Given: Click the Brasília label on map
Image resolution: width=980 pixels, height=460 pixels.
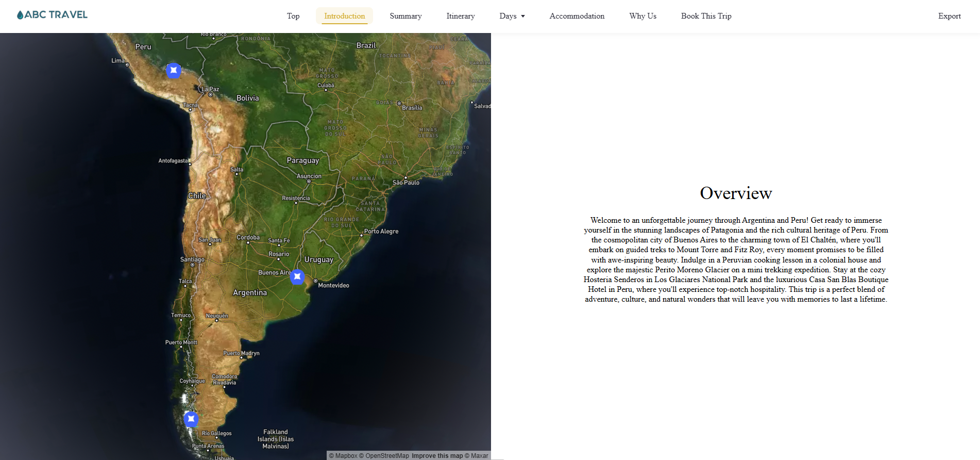Looking at the screenshot, I should [412, 108].
